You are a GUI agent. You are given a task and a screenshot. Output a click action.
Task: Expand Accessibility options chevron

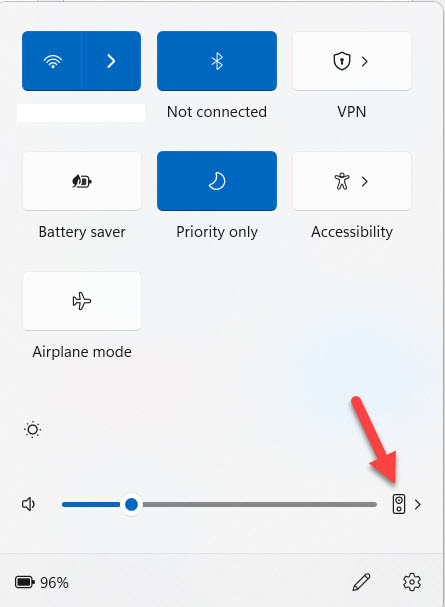tap(365, 181)
